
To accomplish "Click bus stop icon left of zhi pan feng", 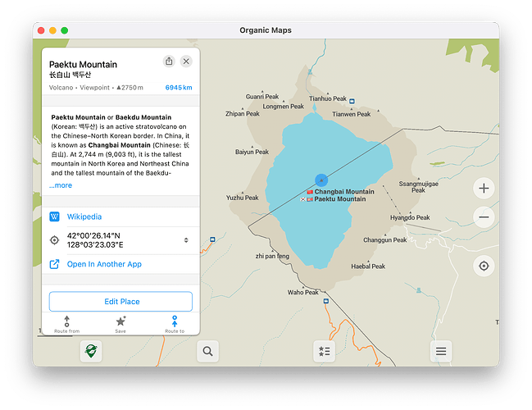I will pyautogui.click(x=212, y=239).
